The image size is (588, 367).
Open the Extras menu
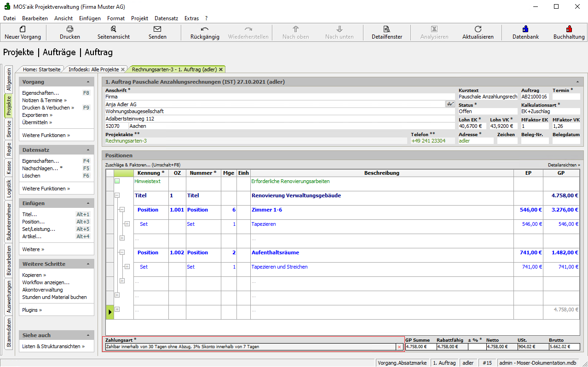tap(191, 18)
